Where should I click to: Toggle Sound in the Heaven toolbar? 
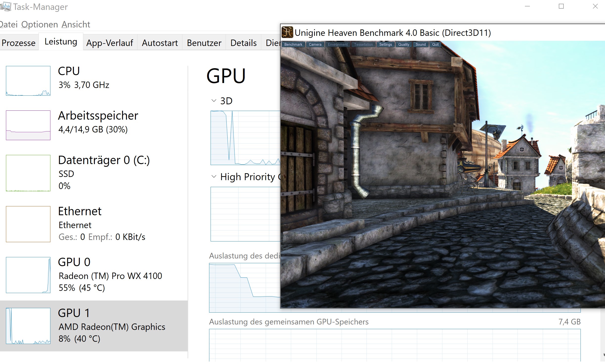[420, 44]
